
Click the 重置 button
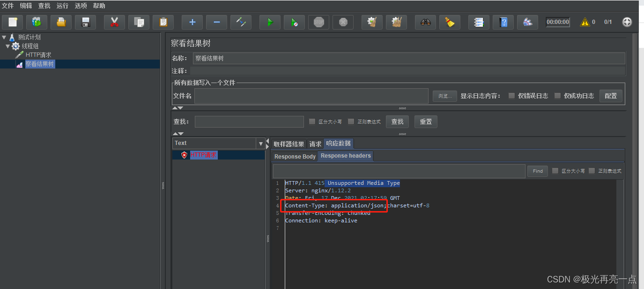pos(426,122)
